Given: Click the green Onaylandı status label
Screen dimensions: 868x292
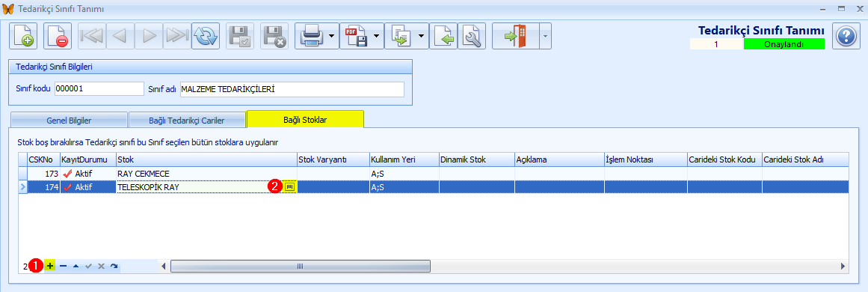Looking at the screenshot, I should (x=784, y=43).
